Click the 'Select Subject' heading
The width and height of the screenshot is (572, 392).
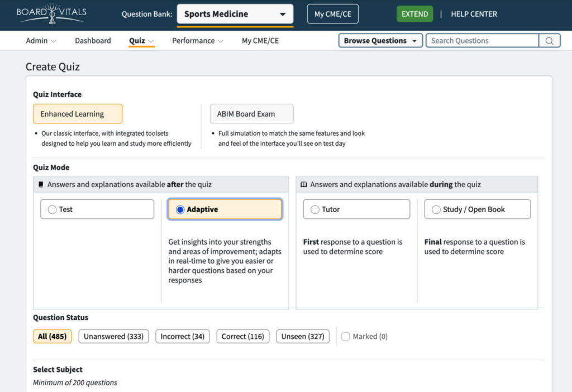(58, 370)
